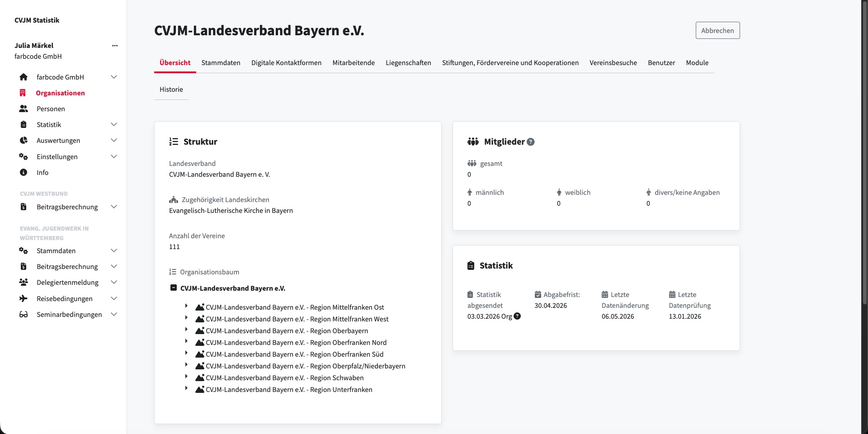Image resolution: width=868 pixels, height=434 pixels.
Task: Click the Seminarbedingungen glasses icon
Action: tap(24, 314)
